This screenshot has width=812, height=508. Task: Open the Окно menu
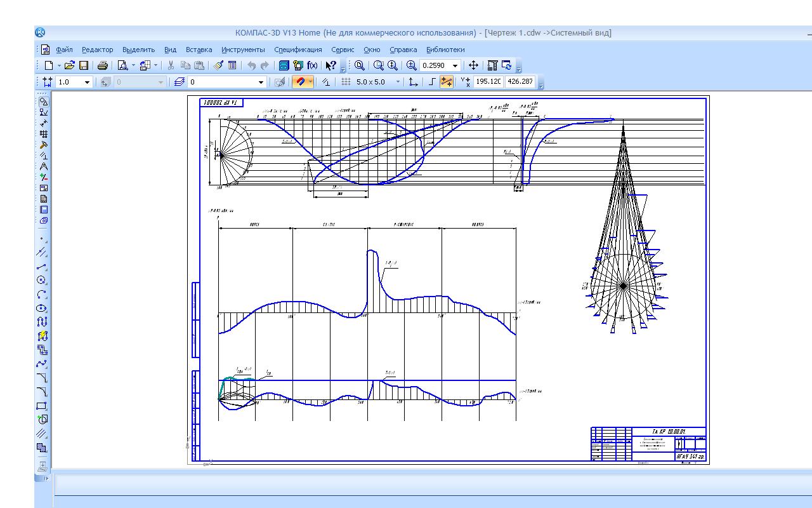tap(372, 50)
